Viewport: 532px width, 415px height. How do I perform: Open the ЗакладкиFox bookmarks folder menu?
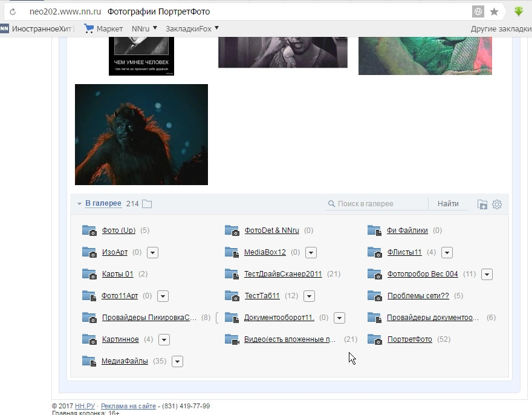tap(192, 28)
